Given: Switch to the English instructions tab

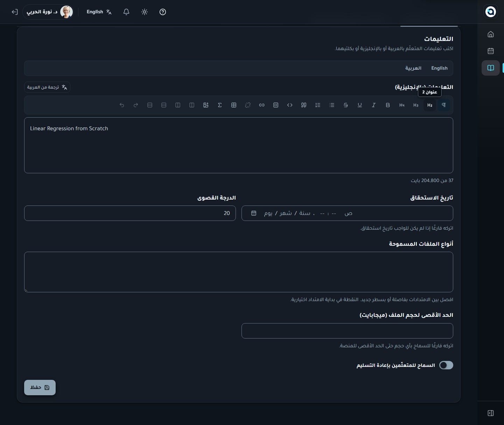Looking at the screenshot, I should (x=439, y=68).
